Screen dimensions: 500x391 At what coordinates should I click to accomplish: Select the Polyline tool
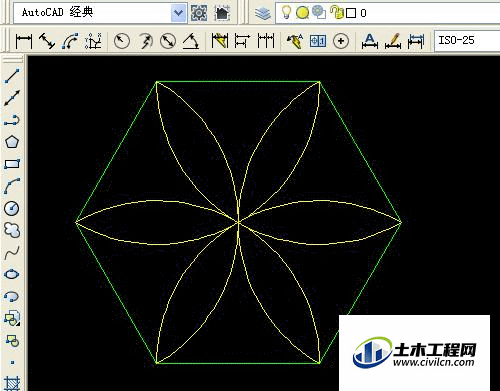click(x=12, y=120)
